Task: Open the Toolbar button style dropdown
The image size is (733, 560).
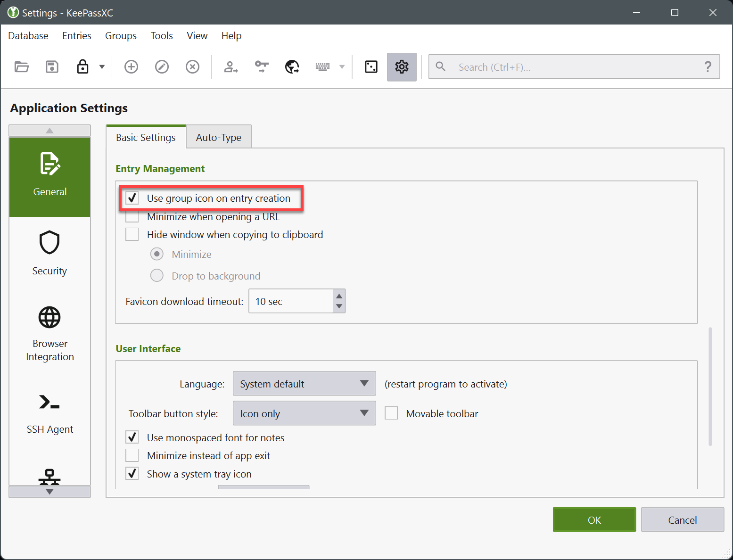Action: tap(304, 413)
